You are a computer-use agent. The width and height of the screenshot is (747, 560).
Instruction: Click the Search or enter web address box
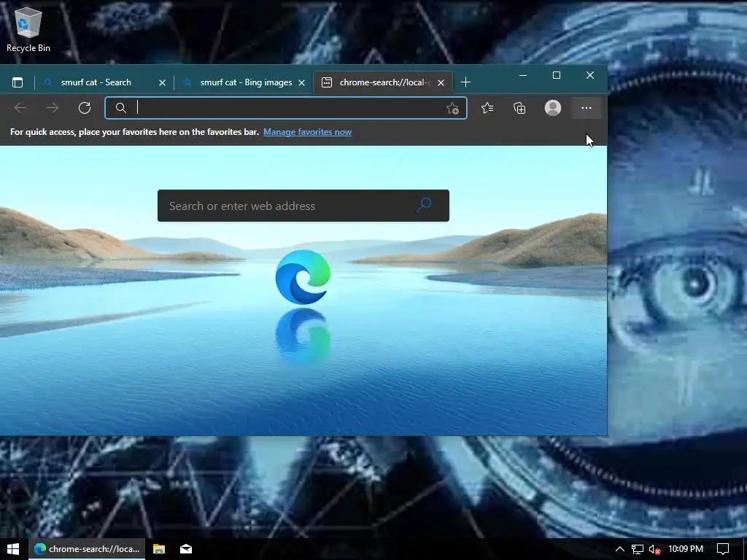(303, 206)
